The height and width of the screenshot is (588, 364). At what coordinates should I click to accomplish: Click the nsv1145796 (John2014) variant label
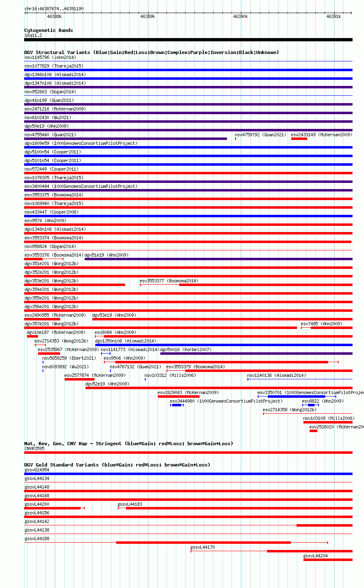[x=50, y=57]
